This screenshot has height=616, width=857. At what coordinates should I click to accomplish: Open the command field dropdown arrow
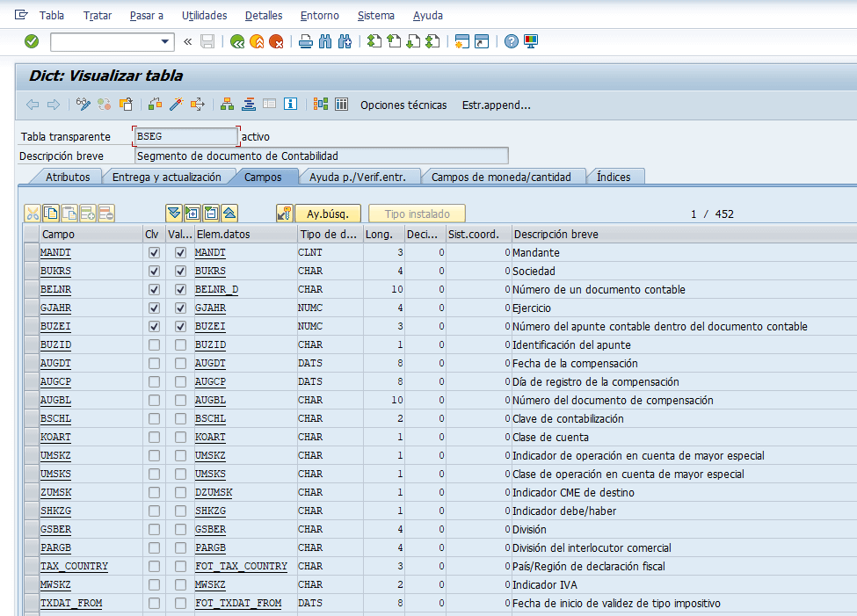[165, 41]
